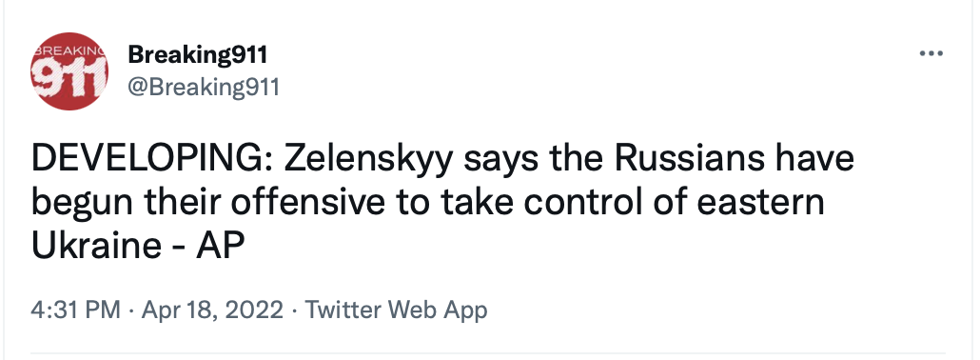Select the word Russians in the tweet
This screenshot has width=980, height=360.
click(690, 159)
